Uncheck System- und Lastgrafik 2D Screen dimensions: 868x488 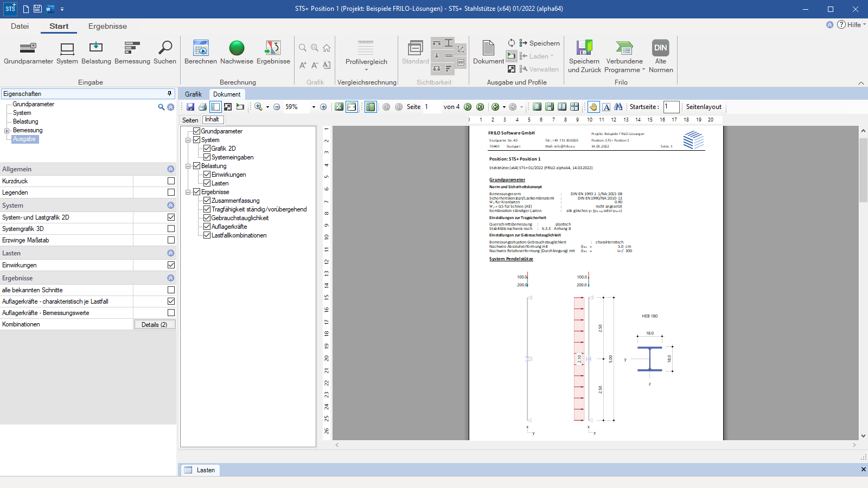coord(171,217)
